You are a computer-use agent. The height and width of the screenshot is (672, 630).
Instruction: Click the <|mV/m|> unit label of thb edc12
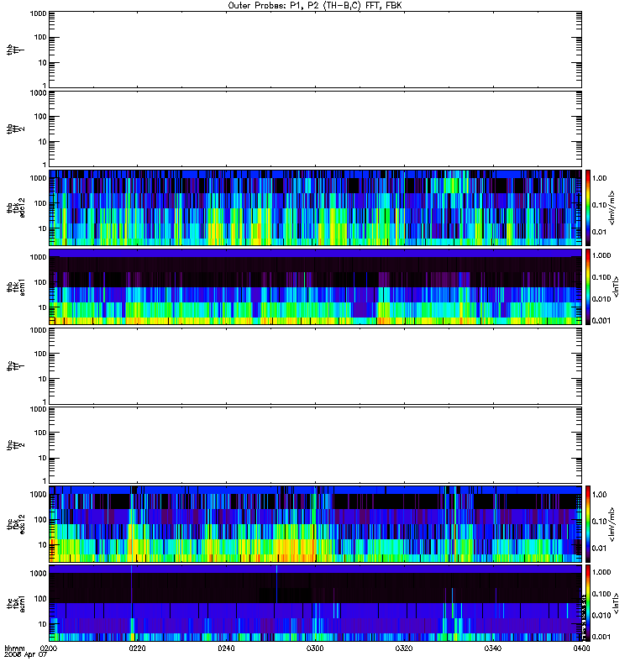pyautogui.click(x=612, y=207)
